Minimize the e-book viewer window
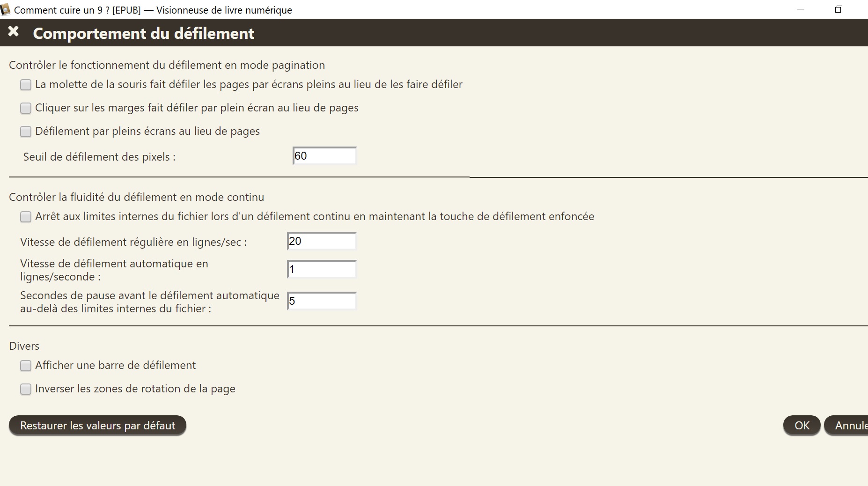 [801, 9]
